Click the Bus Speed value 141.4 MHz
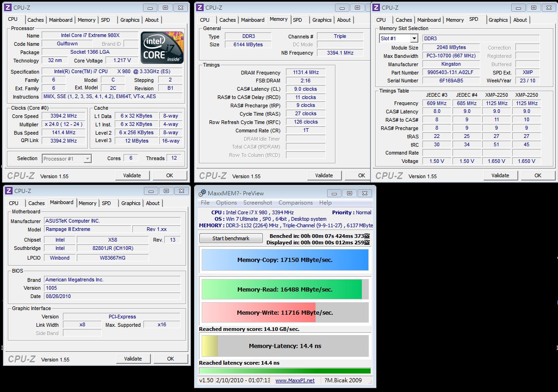Viewport: 558px width, 392px height. 64,133
